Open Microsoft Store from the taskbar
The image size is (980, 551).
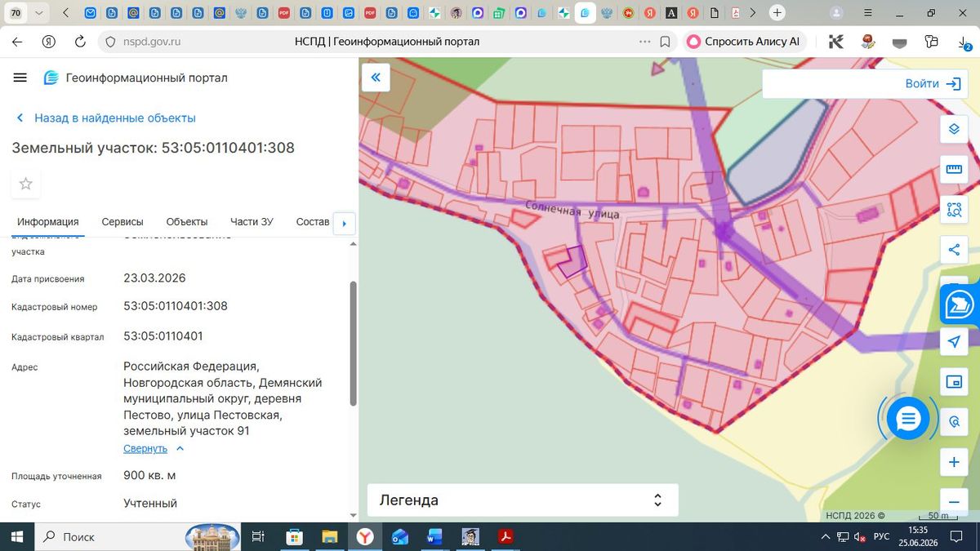pos(294,536)
